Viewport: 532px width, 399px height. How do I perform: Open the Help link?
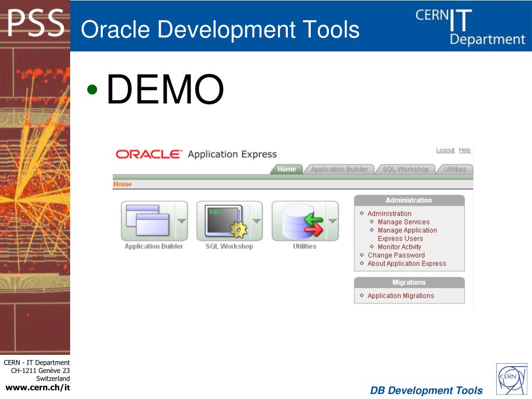[x=464, y=150]
